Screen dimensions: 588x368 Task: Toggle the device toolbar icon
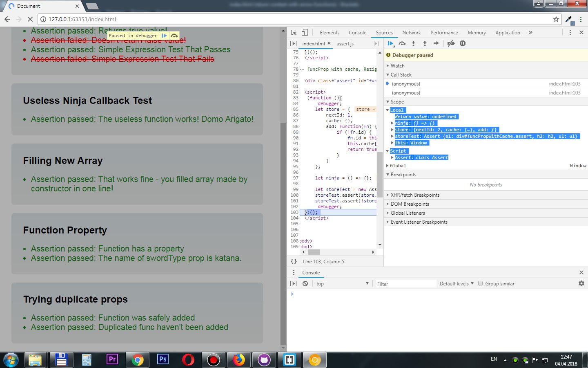305,33
